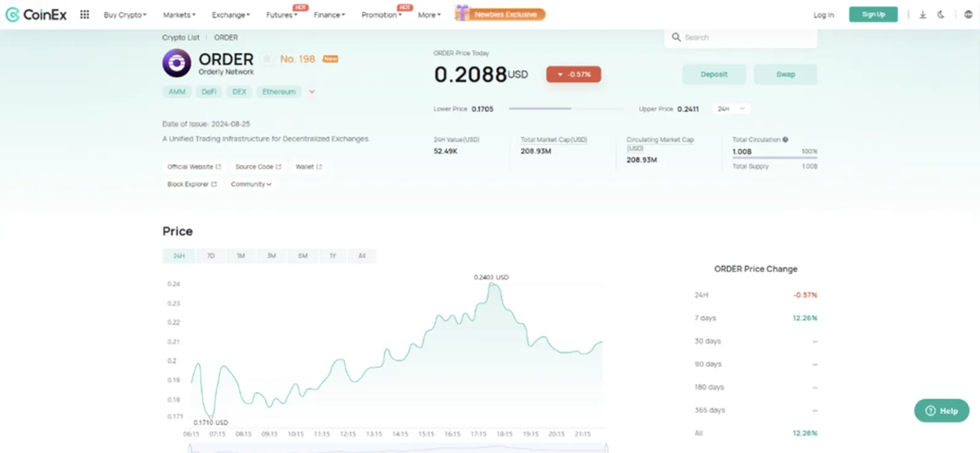The height and width of the screenshot is (453, 980).
Task: Click the 52.49K 24H value
Action: (x=445, y=151)
